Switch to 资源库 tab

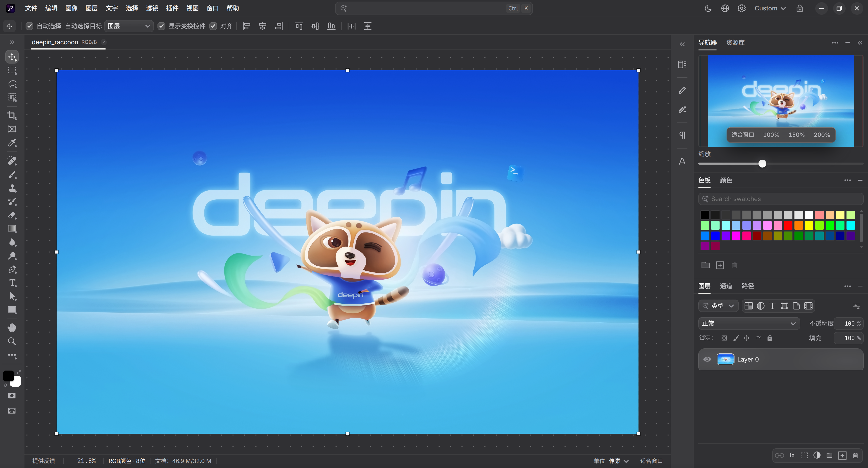[x=735, y=43]
